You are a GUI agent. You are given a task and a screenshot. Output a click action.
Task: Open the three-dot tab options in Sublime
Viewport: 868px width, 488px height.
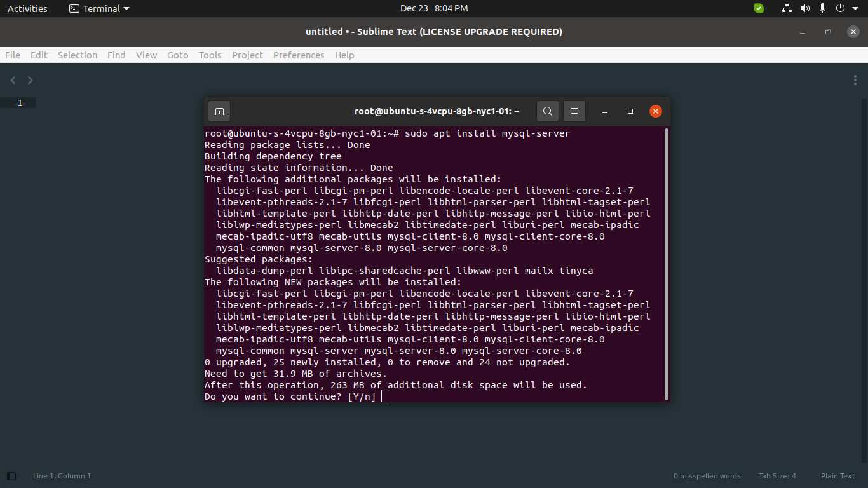(x=855, y=80)
